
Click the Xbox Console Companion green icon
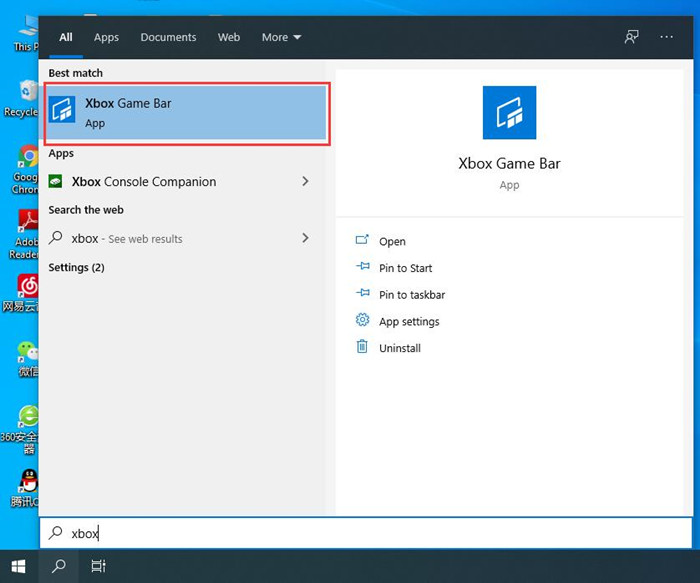click(55, 181)
